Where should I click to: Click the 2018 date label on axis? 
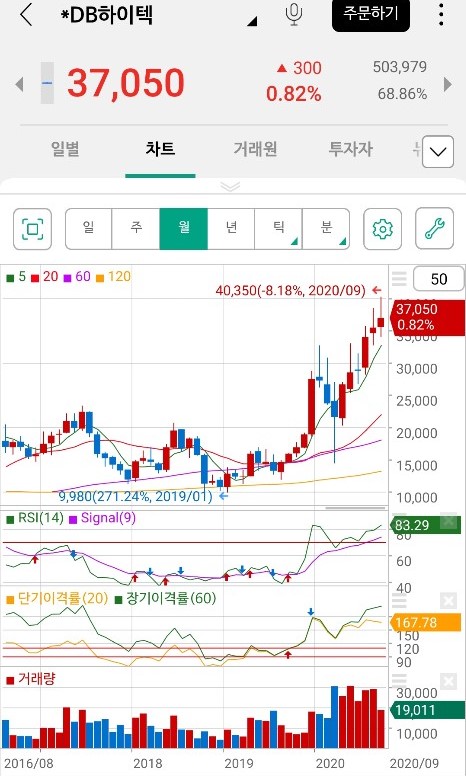pyautogui.click(x=147, y=763)
